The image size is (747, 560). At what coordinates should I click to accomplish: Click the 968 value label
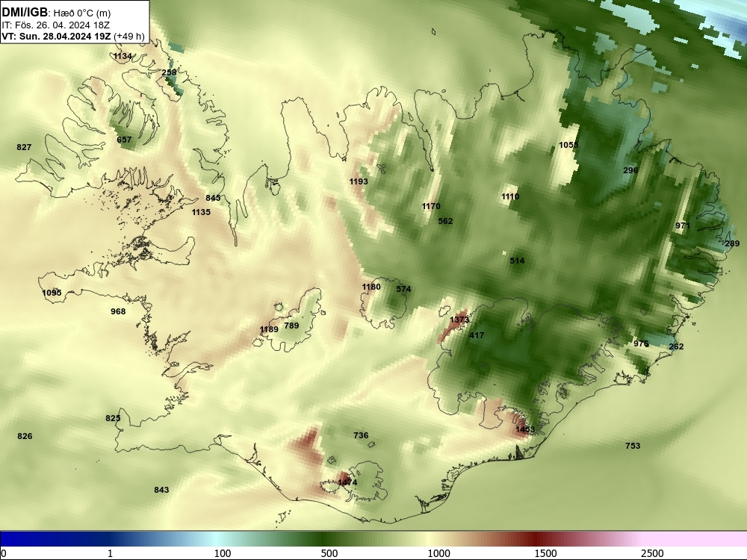pos(118,311)
